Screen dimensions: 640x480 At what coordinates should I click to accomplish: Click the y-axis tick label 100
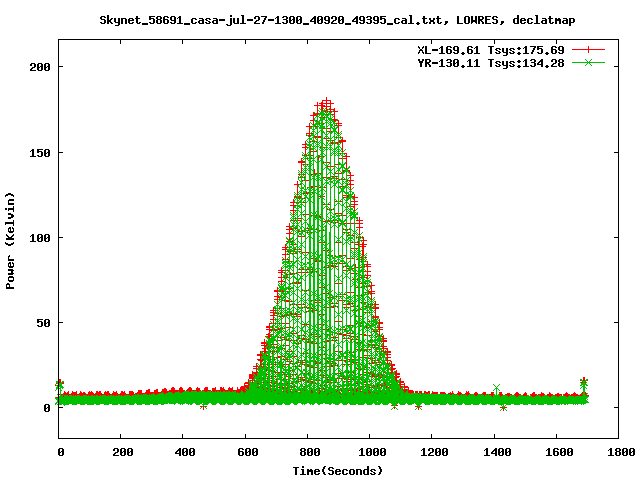[40, 238]
